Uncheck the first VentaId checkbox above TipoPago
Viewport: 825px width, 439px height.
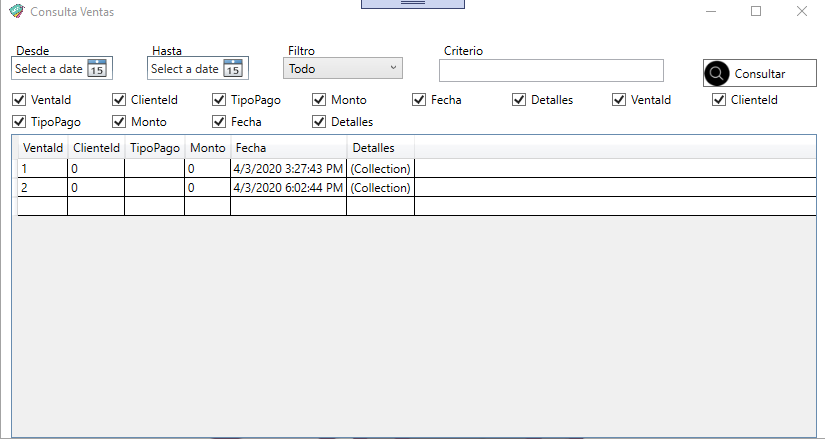(19, 99)
